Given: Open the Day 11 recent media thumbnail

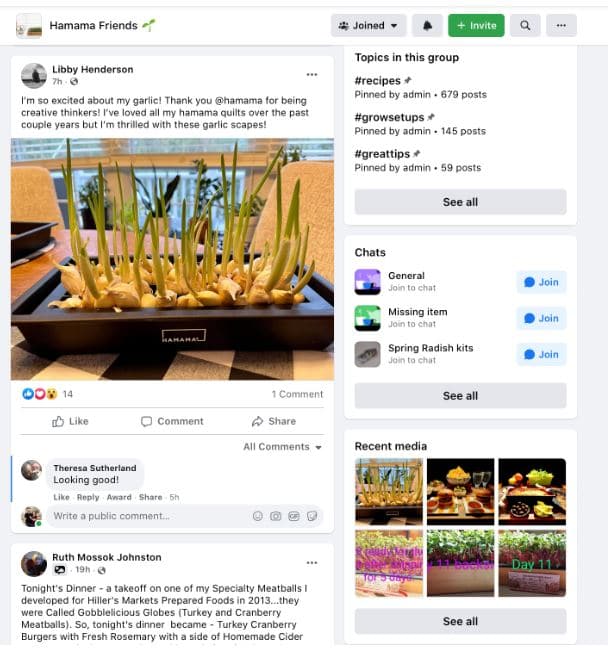Looking at the screenshot, I should point(532,564).
